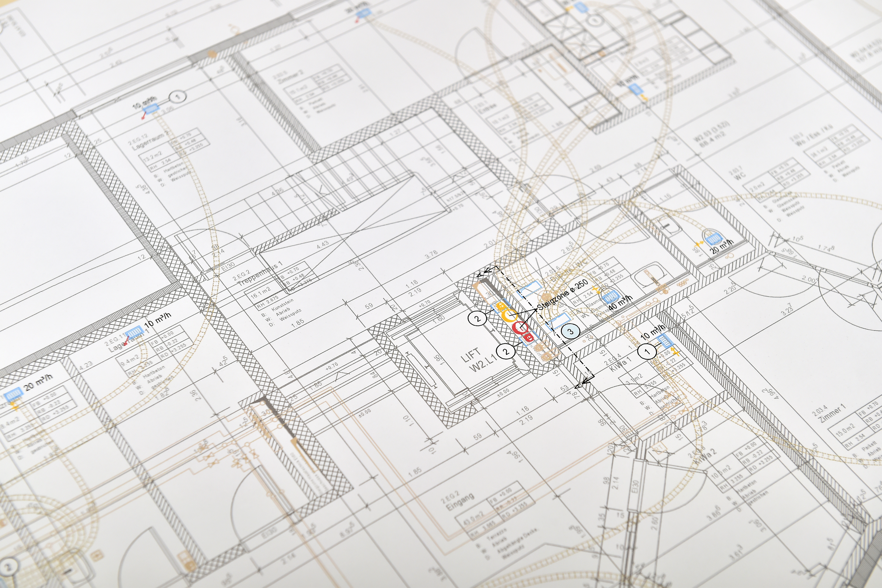
Task: Click the 1.60 dimension beside the lift
Action: pyautogui.click(x=439, y=319)
